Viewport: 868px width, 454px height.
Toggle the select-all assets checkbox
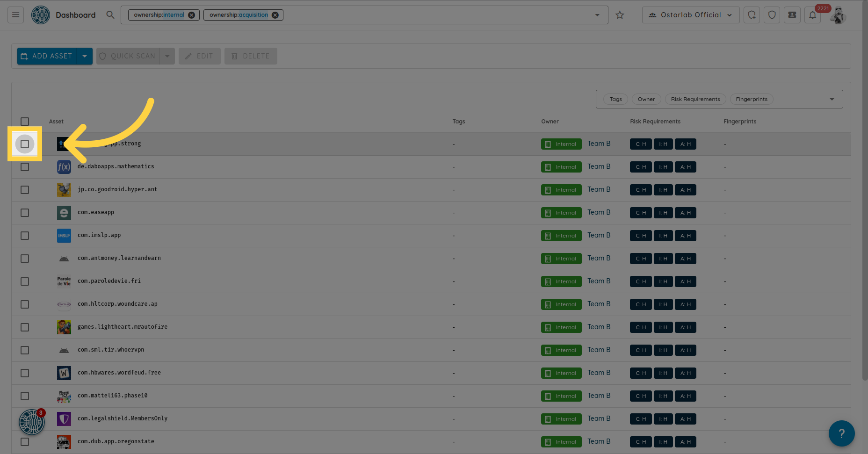click(x=25, y=122)
